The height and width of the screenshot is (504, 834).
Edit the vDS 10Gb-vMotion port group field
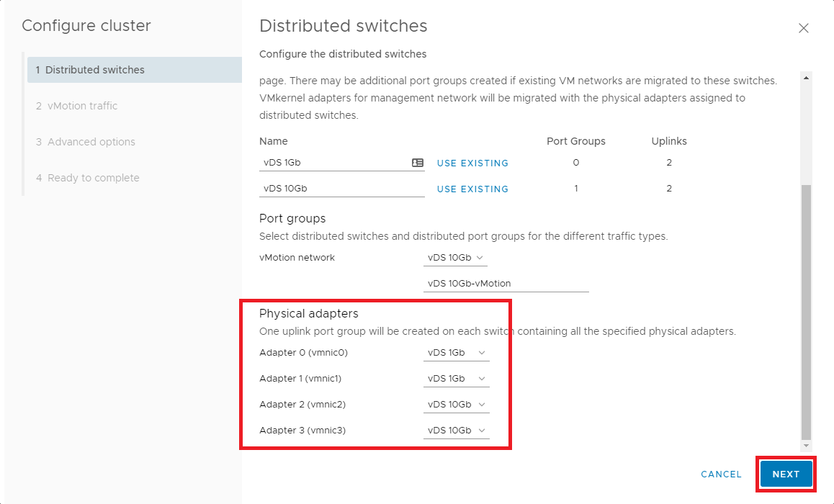(x=506, y=283)
